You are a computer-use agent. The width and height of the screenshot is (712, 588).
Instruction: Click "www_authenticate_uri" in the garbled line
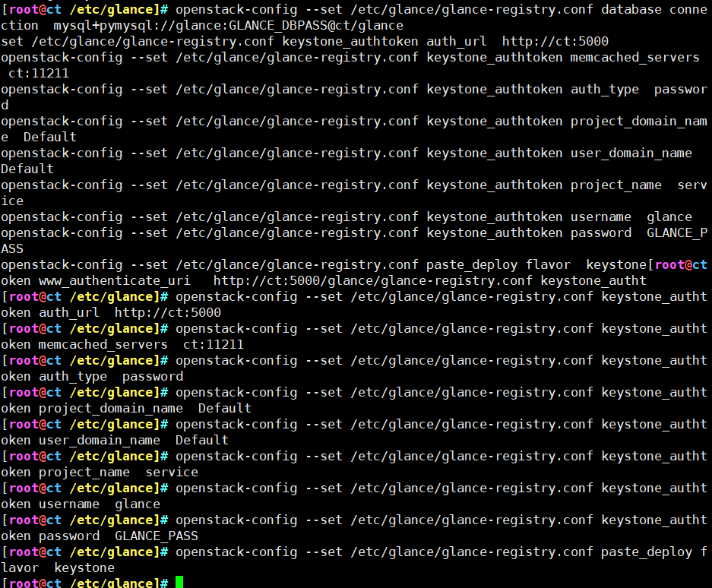pyautogui.click(x=115, y=280)
